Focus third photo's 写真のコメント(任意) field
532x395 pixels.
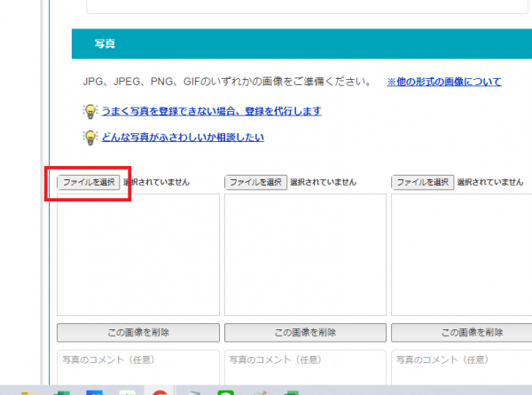(461, 367)
